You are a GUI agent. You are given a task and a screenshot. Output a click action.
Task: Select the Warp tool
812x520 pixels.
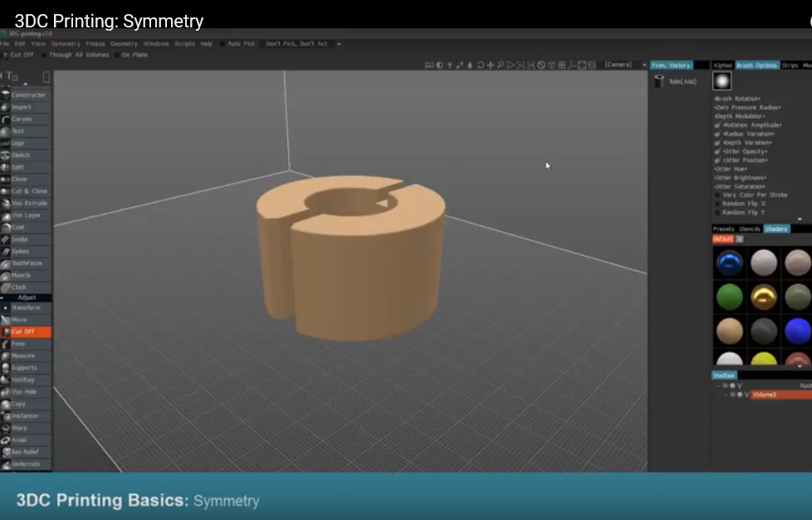tap(26, 428)
